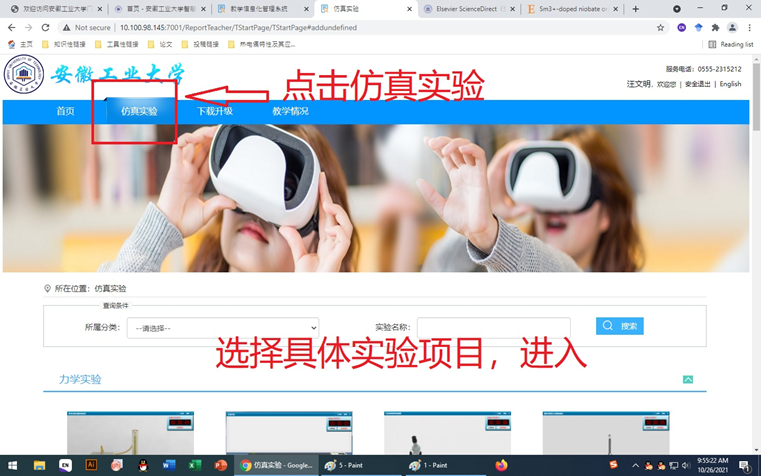
Task: Open the Chrome three-dot menu
Action: pos(749,28)
